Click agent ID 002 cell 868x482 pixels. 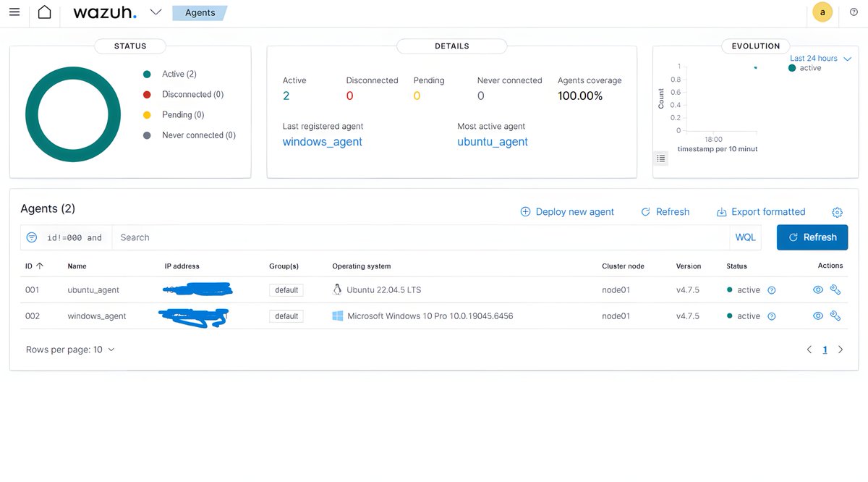[x=32, y=316]
